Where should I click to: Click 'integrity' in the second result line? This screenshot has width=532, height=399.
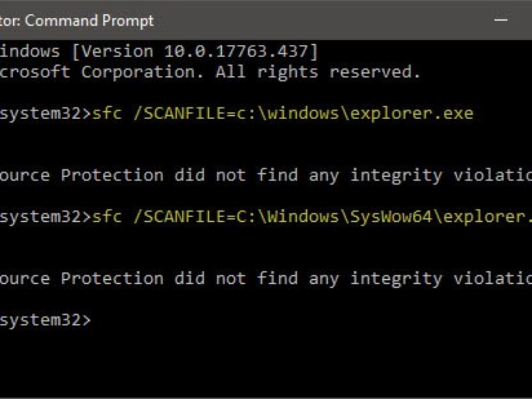point(396,278)
